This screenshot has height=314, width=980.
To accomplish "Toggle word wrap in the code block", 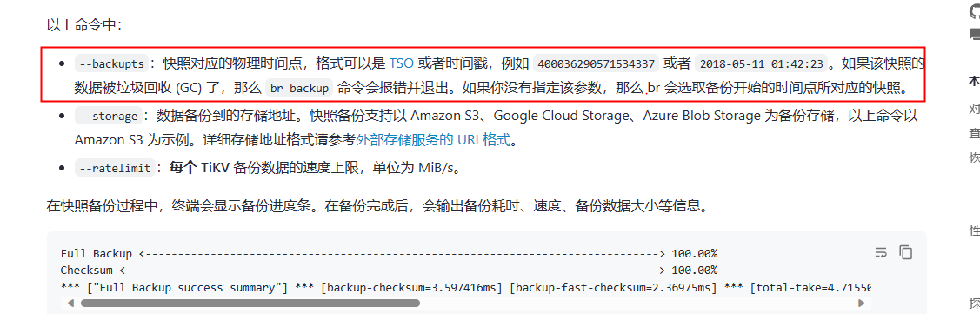I will tap(881, 253).
